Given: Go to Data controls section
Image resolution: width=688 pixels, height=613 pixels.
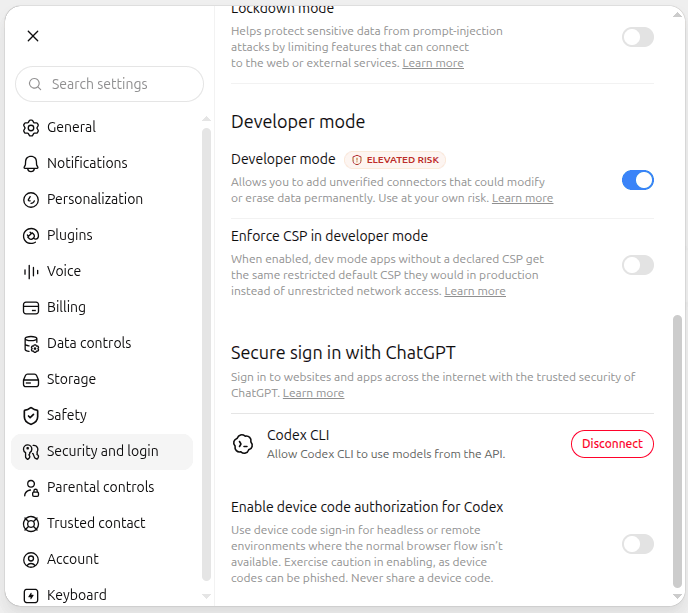Looking at the screenshot, I should coord(102,343).
